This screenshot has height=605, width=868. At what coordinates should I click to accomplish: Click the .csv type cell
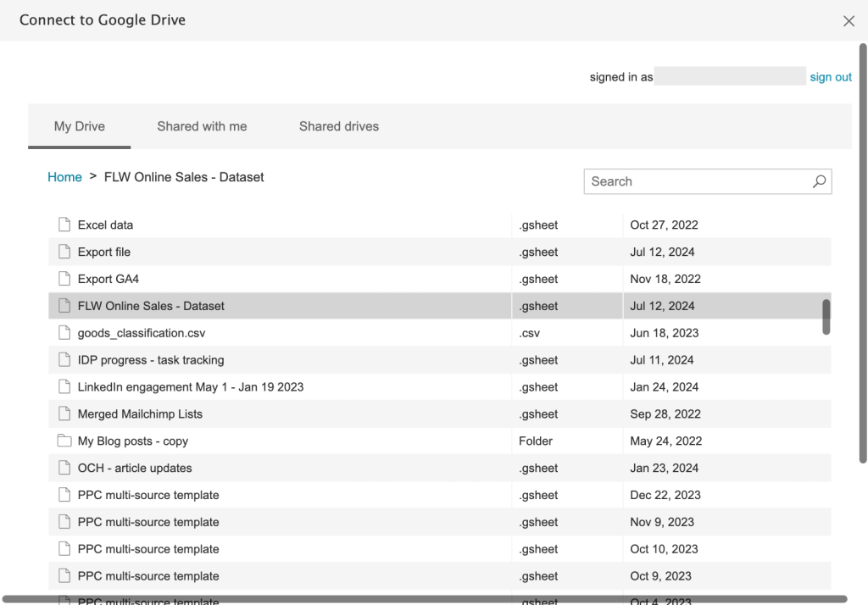click(x=567, y=333)
